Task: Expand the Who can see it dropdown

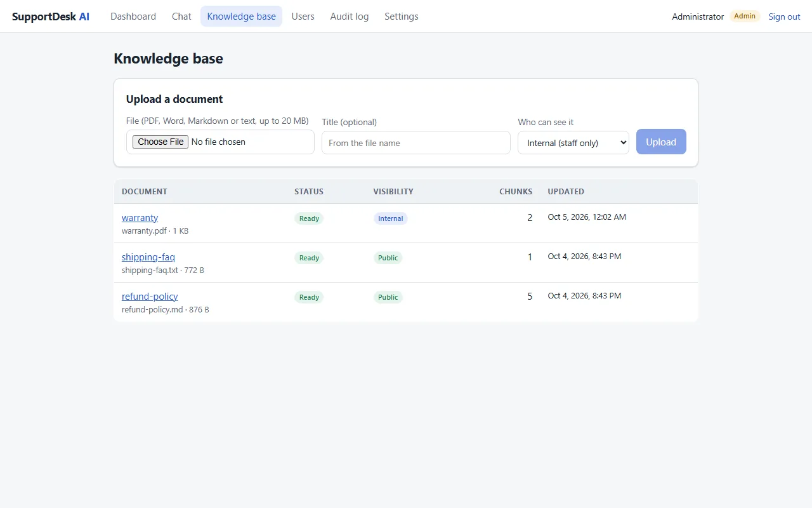Action: click(x=573, y=143)
